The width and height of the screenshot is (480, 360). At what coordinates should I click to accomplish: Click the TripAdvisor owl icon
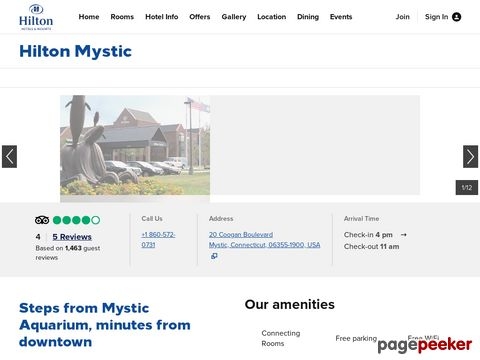click(42, 220)
